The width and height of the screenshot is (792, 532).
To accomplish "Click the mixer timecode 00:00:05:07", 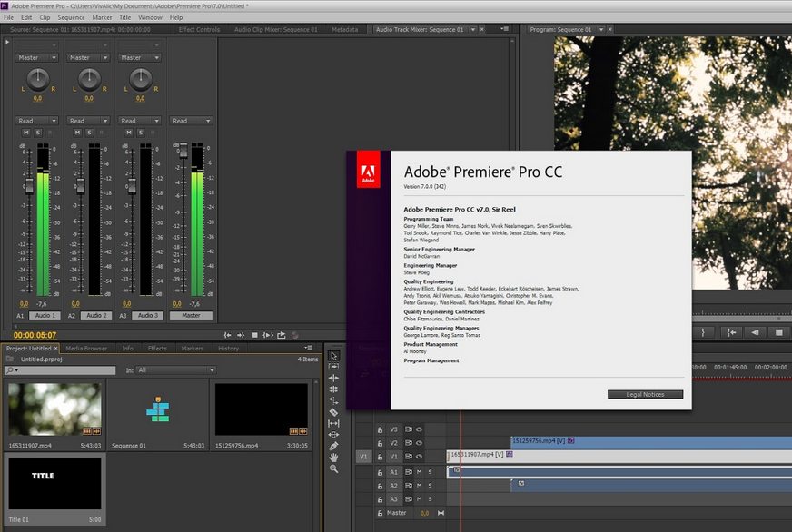I will click(x=35, y=335).
